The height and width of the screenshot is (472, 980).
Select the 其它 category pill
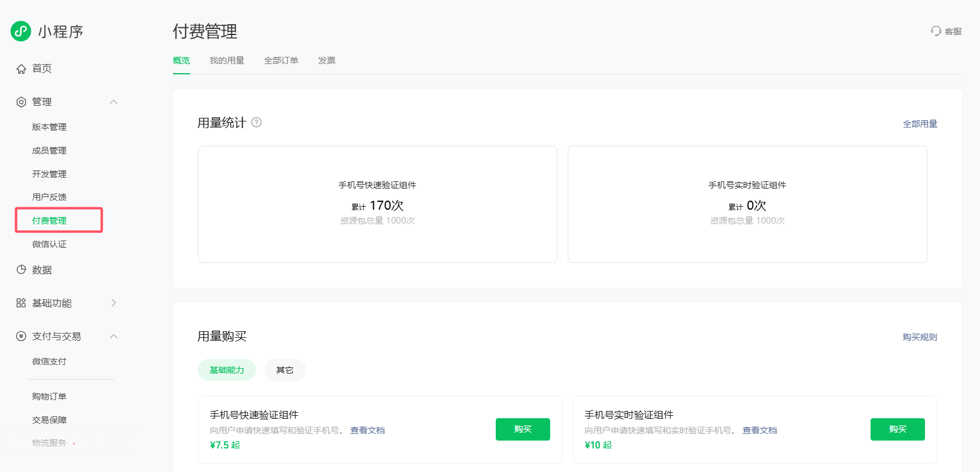[x=285, y=370]
